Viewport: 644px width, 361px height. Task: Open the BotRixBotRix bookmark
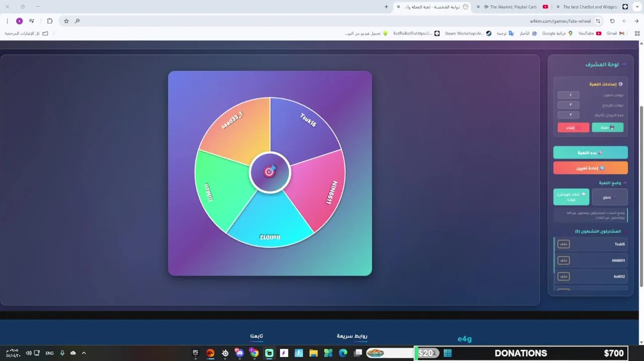click(416, 34)
